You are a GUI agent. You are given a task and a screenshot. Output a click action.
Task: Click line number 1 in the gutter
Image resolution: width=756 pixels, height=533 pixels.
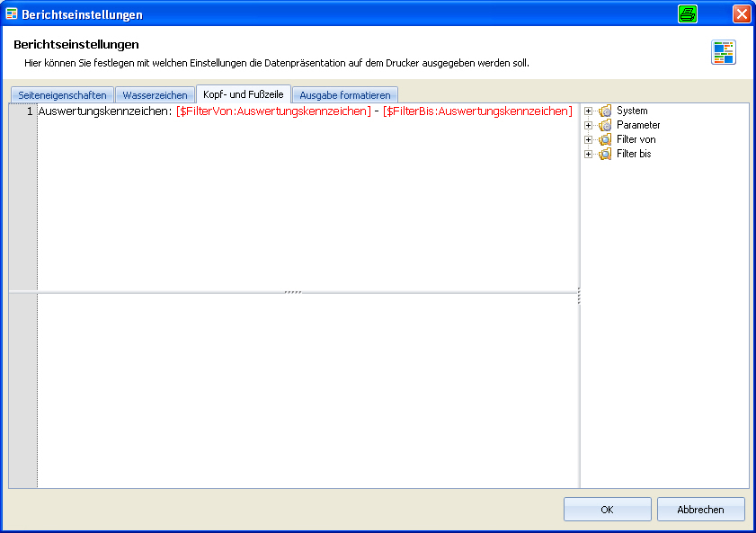tap(30, 111)
